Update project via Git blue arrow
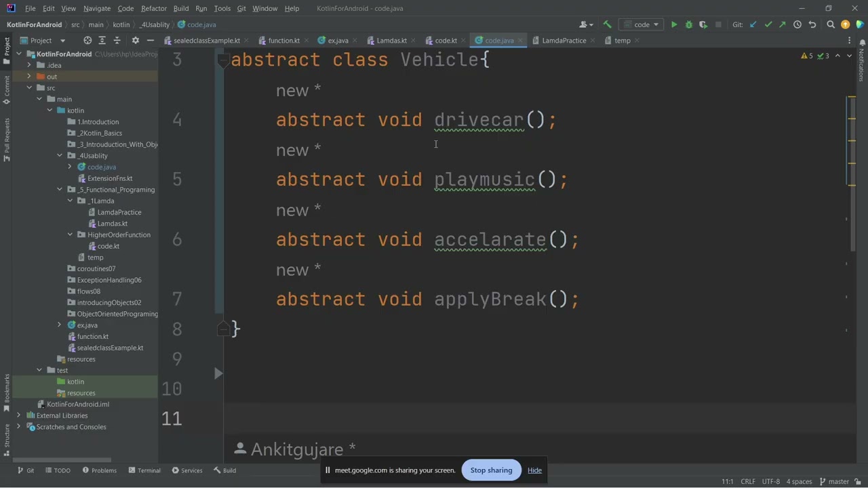This screenshot has width=868, height=488. point(753,24)
